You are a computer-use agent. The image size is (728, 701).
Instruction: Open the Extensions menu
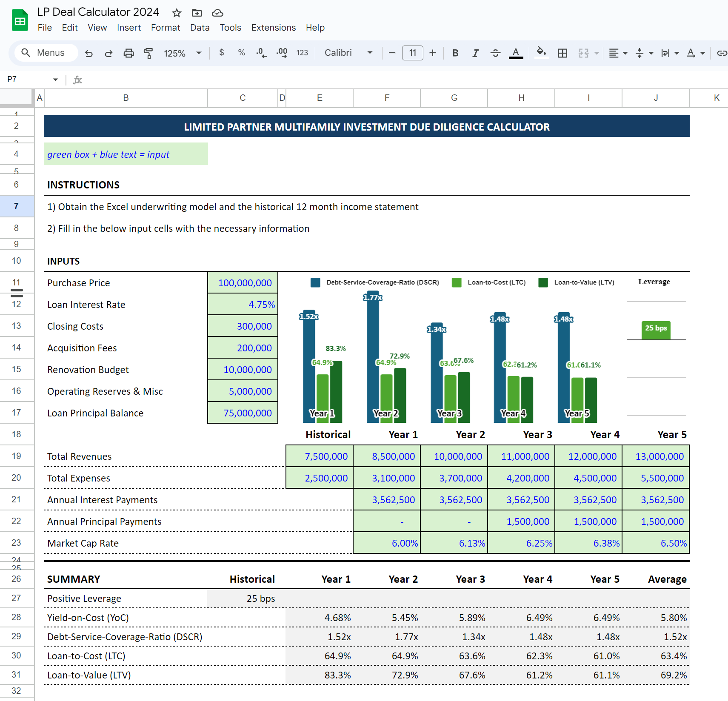pos(273,27)
